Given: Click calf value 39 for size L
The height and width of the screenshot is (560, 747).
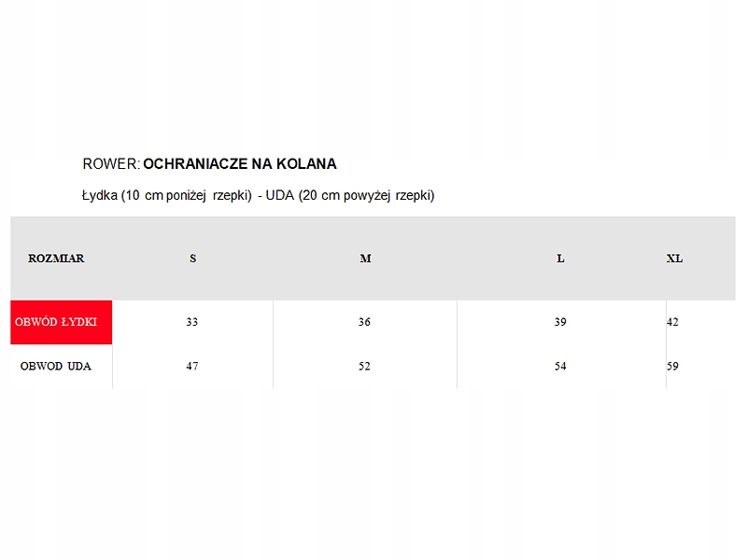Looking at the screenshot, I should point(560,322).
